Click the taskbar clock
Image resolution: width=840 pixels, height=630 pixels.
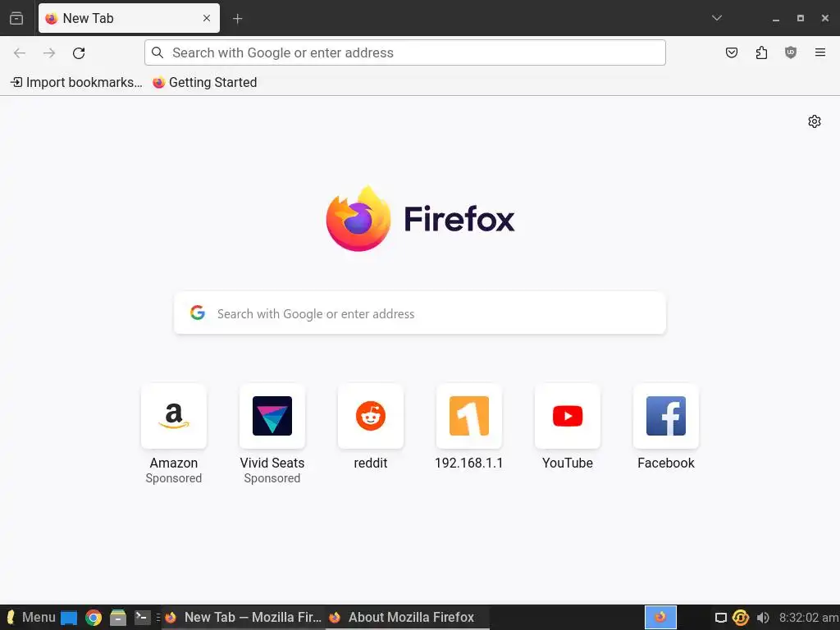pos(809,618)
